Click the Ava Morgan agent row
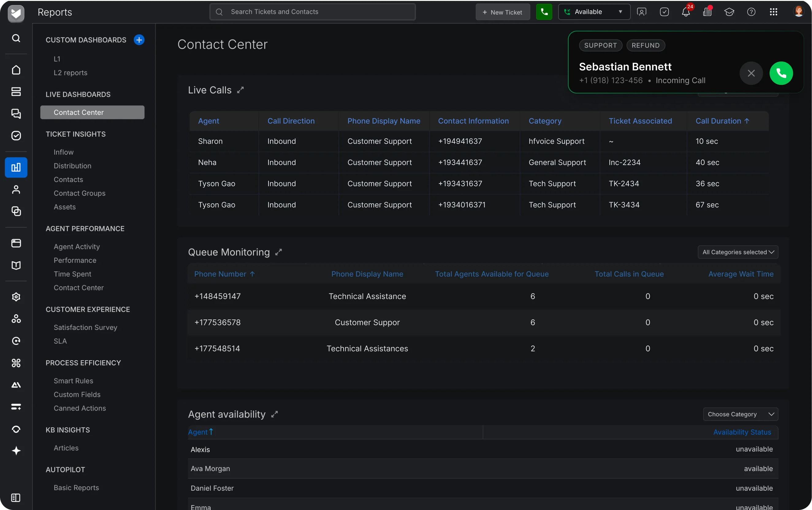 483,468
